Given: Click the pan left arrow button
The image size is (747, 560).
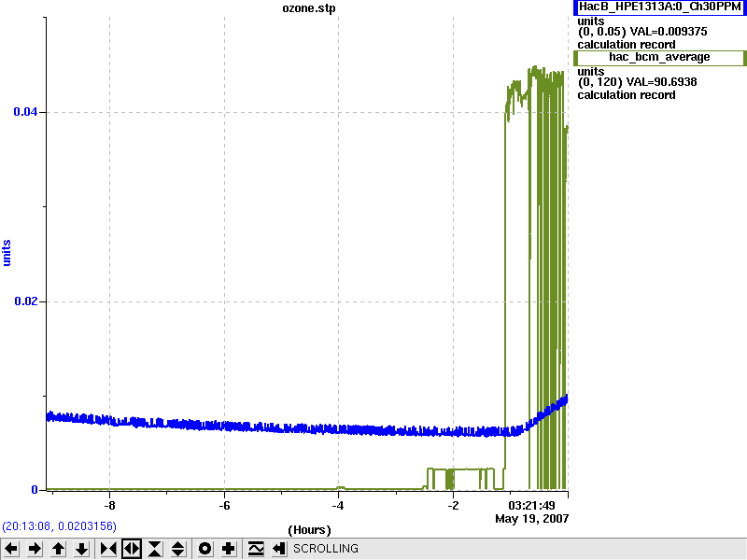Looking at the screenshot, I should click(11, 549).
